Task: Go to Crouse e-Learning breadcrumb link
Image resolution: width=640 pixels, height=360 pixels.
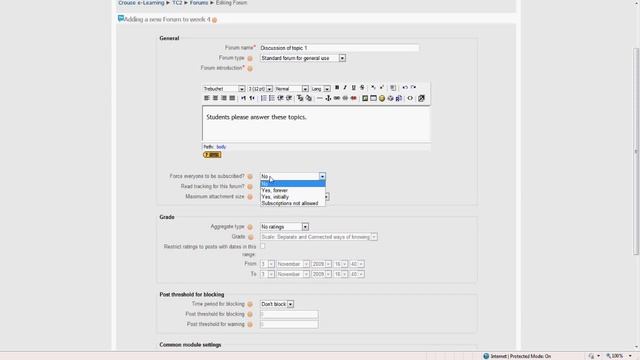Action: pyautogui.click(x=141, y=3)
